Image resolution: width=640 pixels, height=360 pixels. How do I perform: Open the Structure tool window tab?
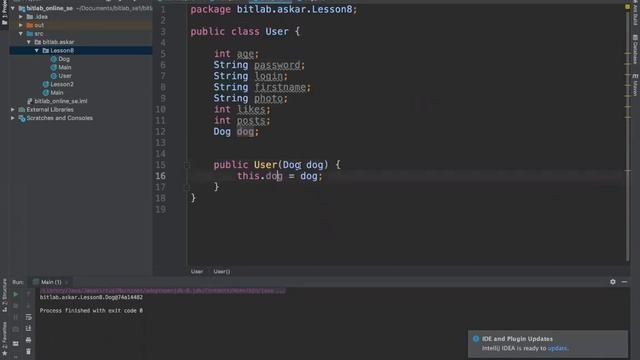4,295
